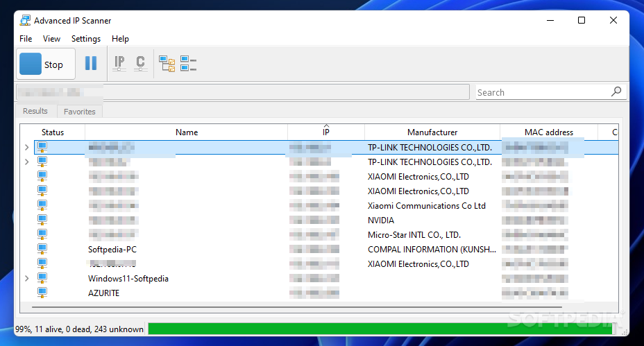This screenshot has width=644, height=346.
Task: Click the Micro-Star INTL CO., LTD. cell
Action: click(x=414, y=235)
